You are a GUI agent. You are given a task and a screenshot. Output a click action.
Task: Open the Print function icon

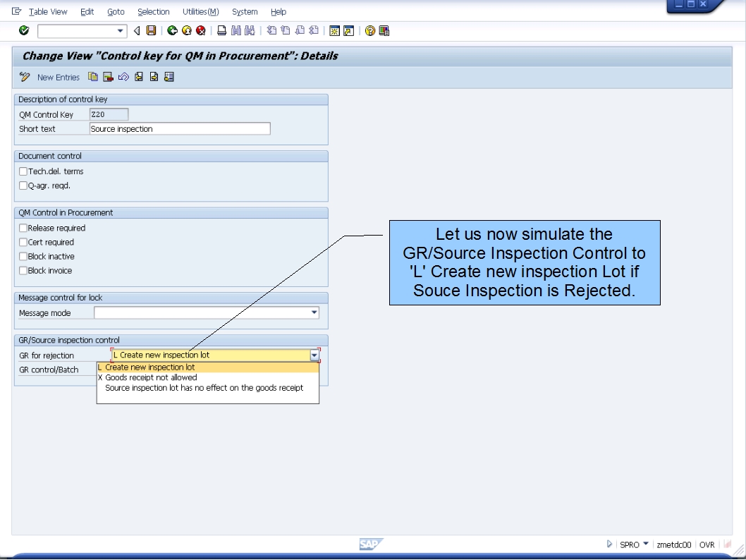coord(220,30)
